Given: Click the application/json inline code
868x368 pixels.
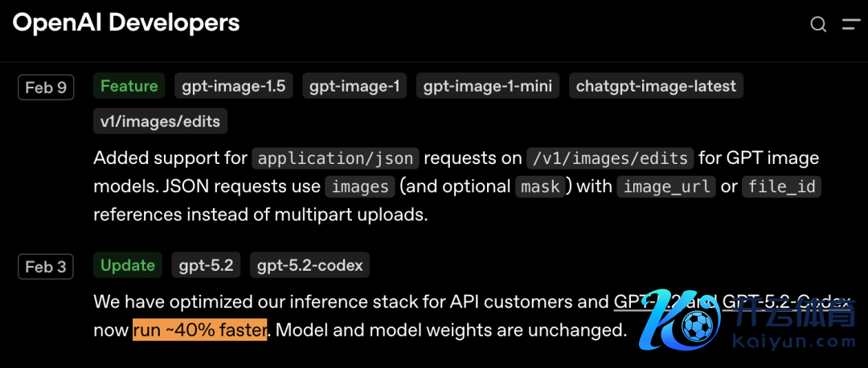Looking at the screenshot, I should point(336,158).
